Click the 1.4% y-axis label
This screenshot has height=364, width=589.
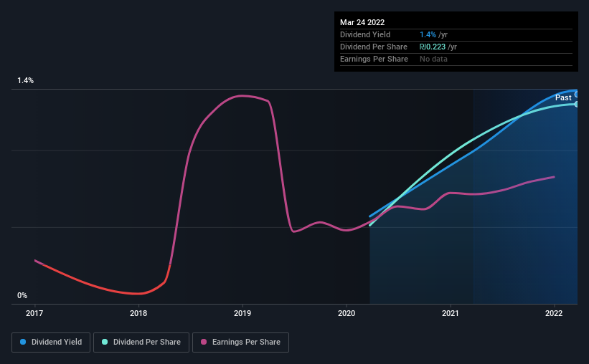coord(25,81)
